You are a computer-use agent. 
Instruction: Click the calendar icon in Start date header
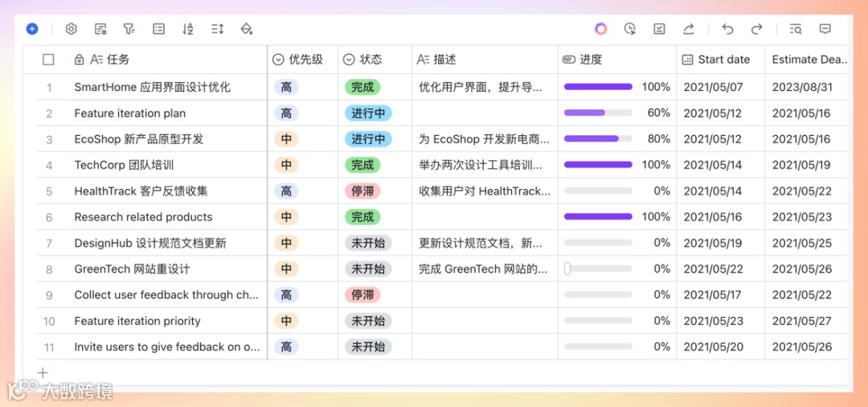pyautogui.click(x=687, y=60)
